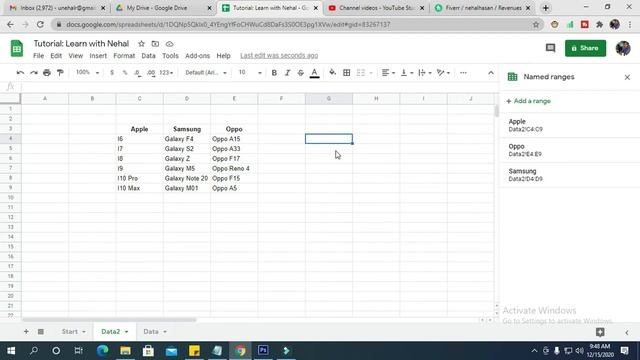Select the Apple named range
Screen dimensions: 640x360
point(568,125)
